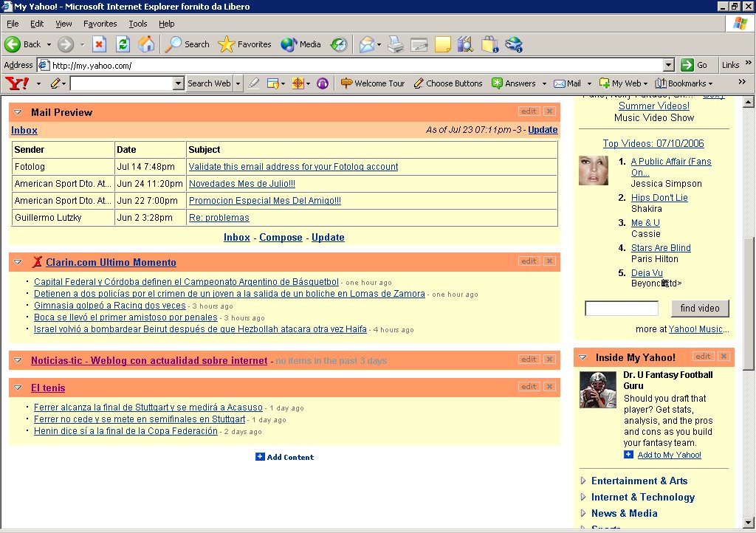This screenshot has width=756, height=533.
Task: Click in the find video text field
Action: click(622, 309)
